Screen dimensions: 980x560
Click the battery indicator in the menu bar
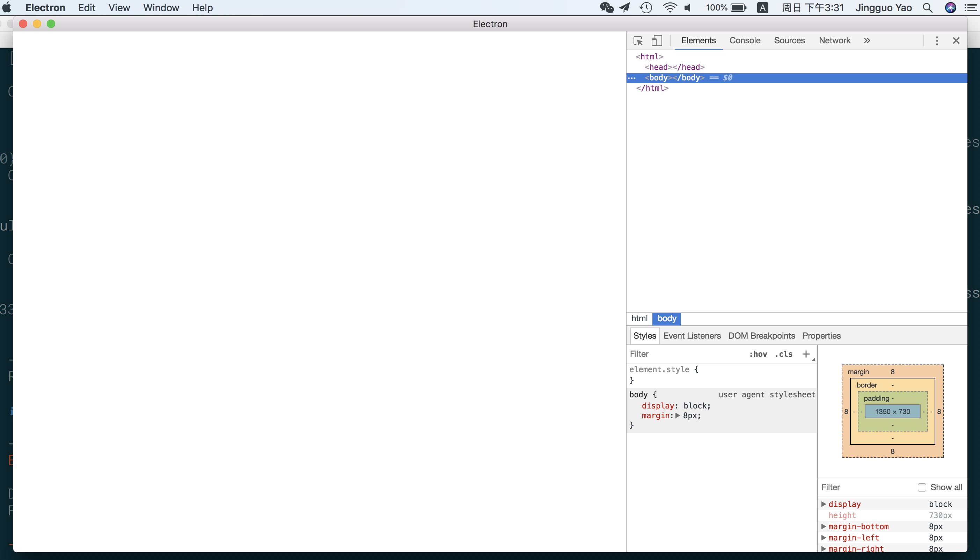click(738, 7)
